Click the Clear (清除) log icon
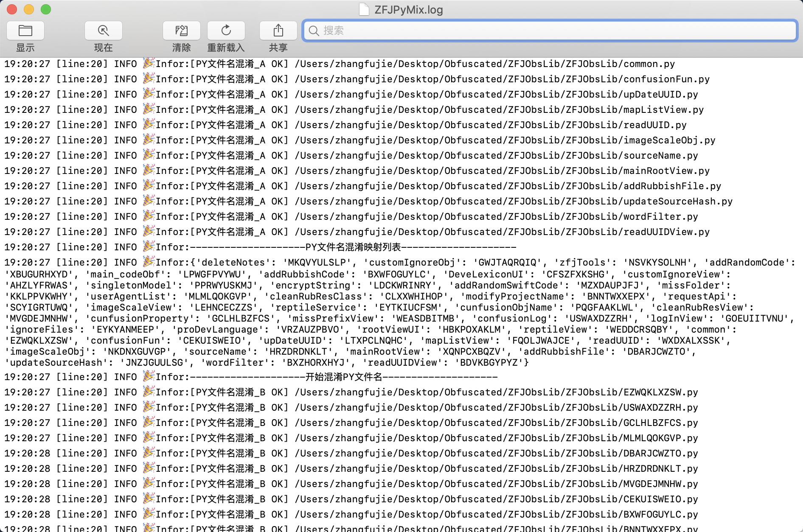 (x=182, y=31)
